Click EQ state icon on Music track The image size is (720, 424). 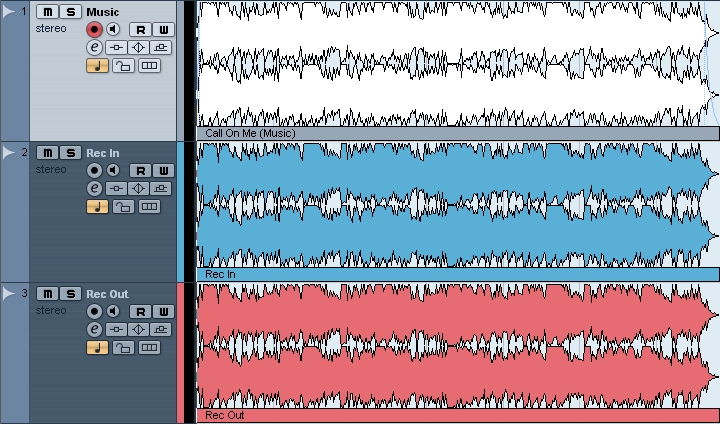[x=138, y=47]
